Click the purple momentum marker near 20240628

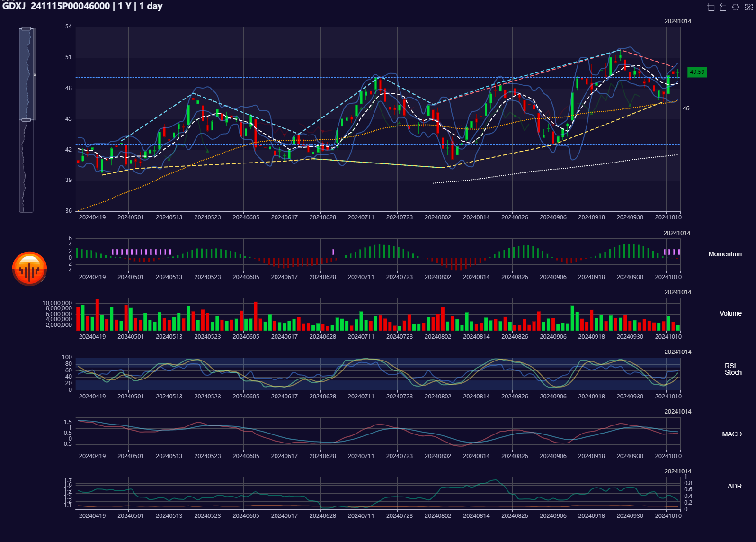click(x=333, y=252)
